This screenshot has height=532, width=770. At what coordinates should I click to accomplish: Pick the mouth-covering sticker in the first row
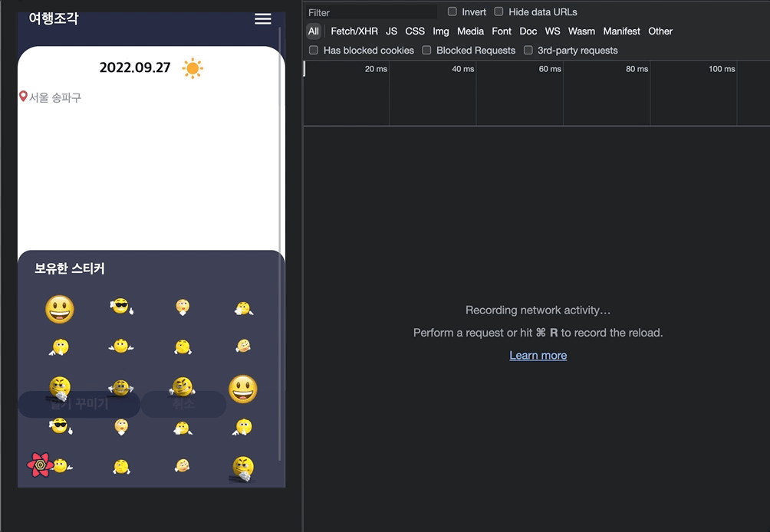(x=244, y=308)
